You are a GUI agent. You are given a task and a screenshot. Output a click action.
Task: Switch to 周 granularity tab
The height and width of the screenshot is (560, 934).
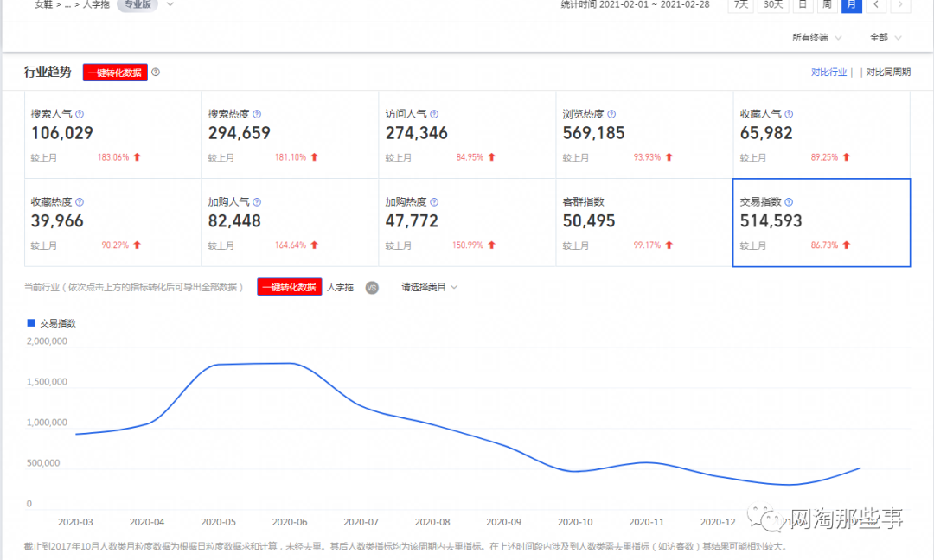tap(827, 5)
